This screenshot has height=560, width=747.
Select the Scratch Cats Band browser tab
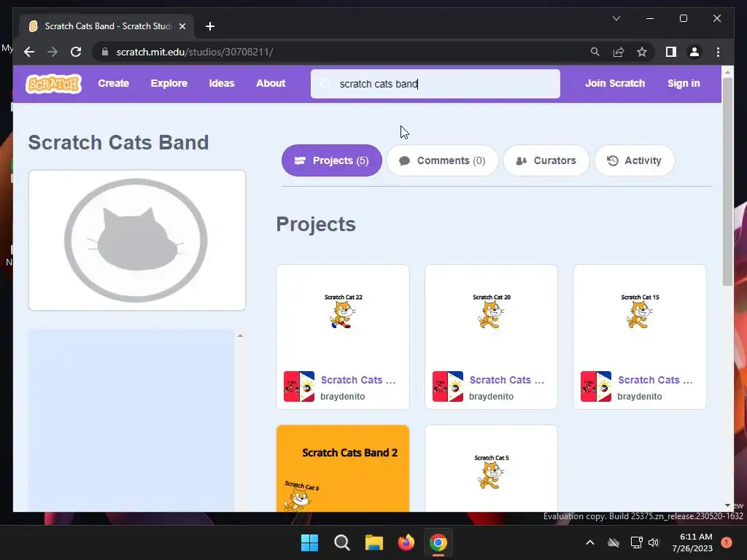click(x=107, y=26)
